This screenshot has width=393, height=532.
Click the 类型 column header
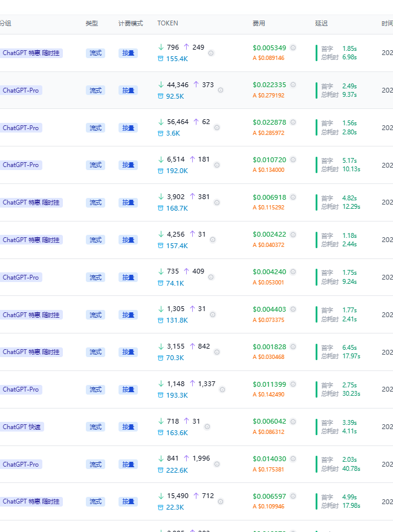pyautogui.click(x=91, y=24)
